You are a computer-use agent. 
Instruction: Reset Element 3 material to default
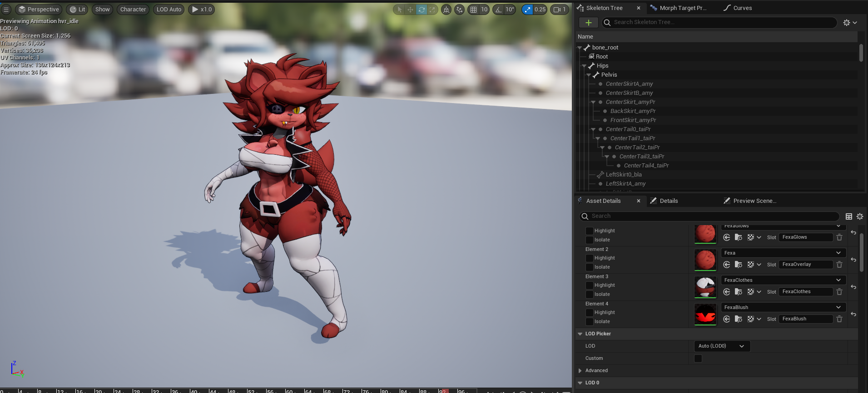[853, 287]
